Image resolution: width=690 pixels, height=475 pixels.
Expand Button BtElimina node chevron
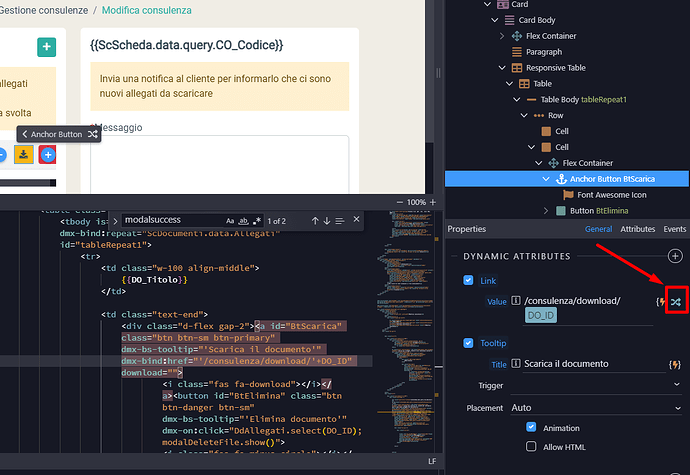[546, 211]
